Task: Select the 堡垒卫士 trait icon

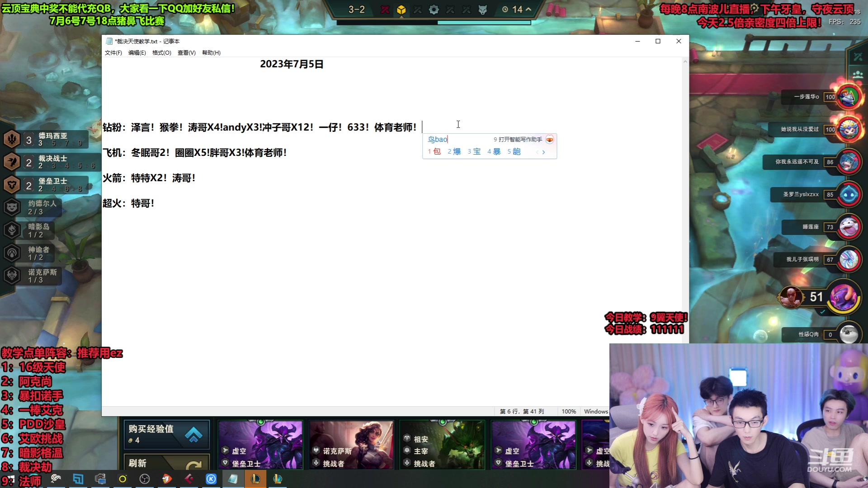Action: (12, 184)
